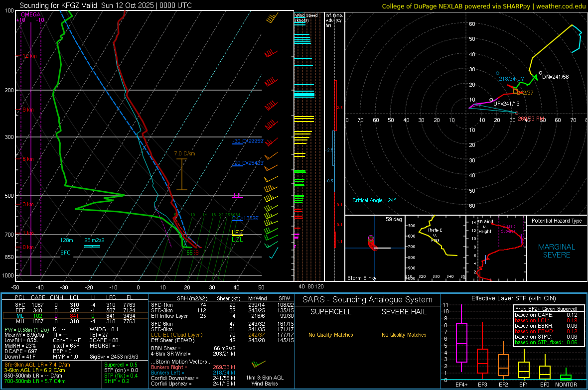588x390 pixels.
Task: Select the SFC-1km kinematics row
Action: coord(222,305)
